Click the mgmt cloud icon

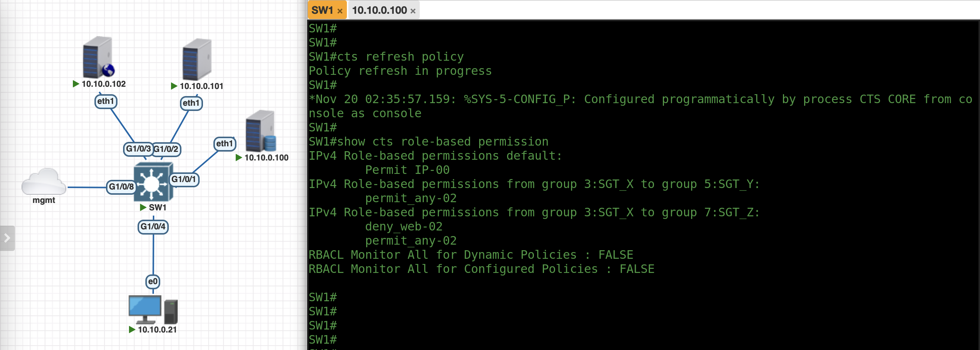point(44,182)
